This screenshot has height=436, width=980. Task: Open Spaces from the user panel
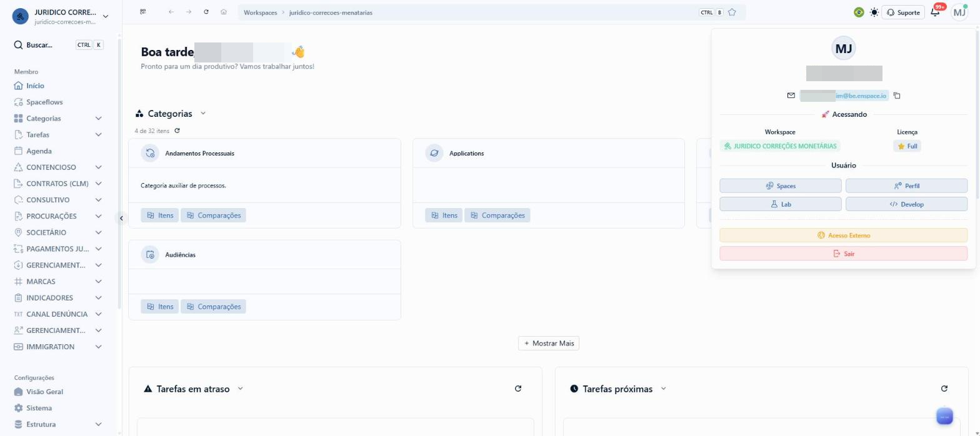(x=781, y=186)
